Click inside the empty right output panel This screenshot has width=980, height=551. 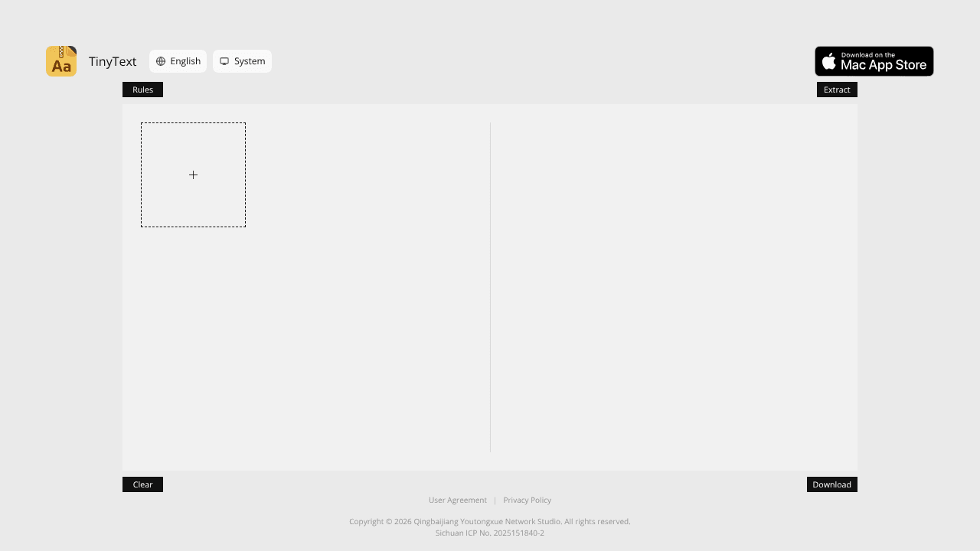674,287
